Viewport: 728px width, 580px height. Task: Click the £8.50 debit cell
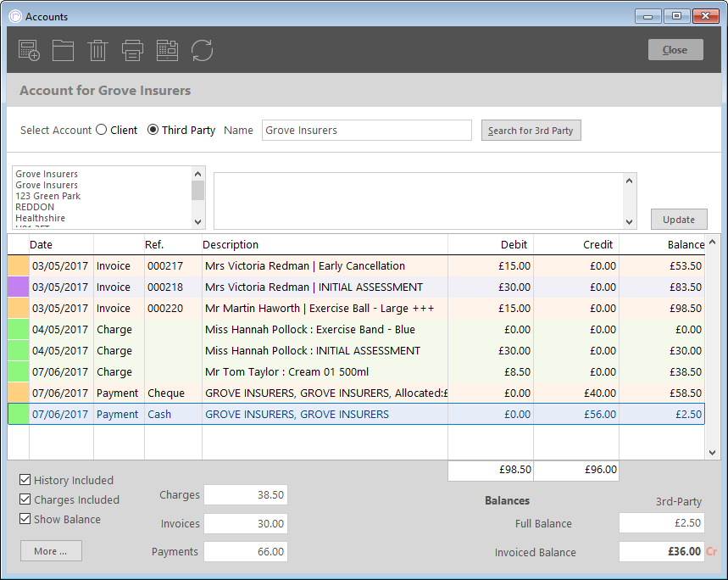[x=491, y=371]
